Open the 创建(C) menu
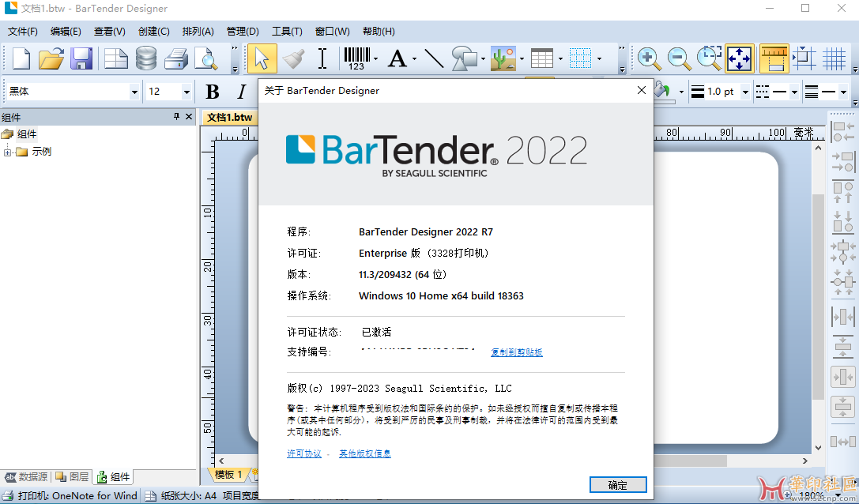Screen dimensions: 859x504 point(154,32)
